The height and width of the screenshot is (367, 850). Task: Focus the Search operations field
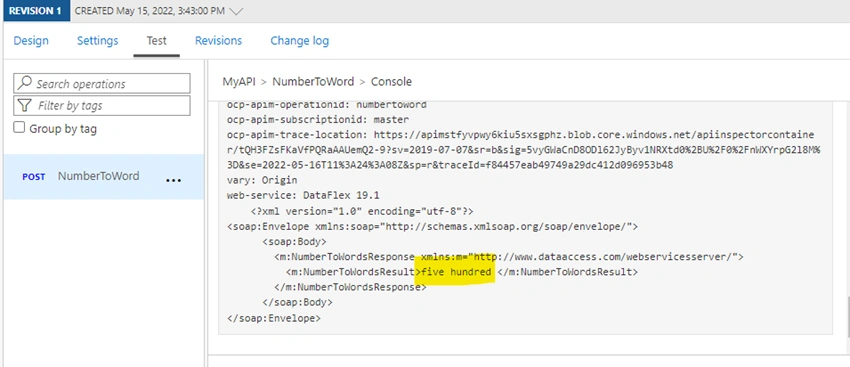pos(102,83)
